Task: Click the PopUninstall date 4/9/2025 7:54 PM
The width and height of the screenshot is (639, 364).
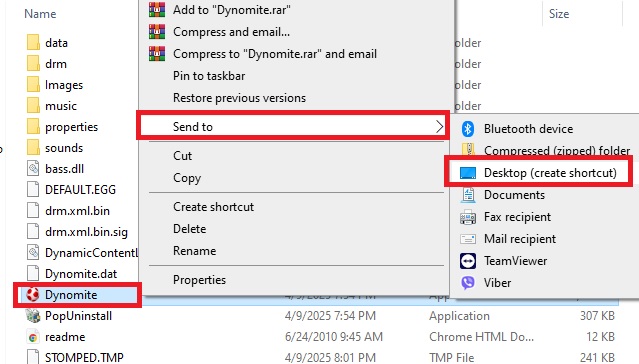Action: [330, 316]
